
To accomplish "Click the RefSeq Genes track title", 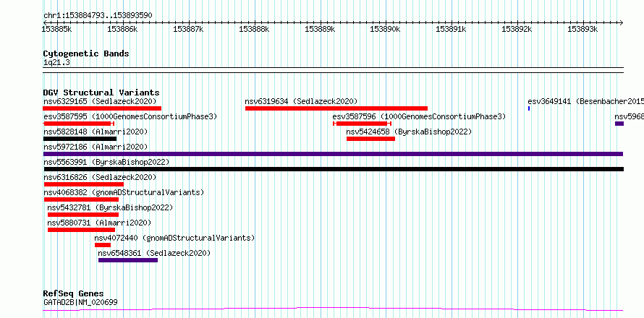I will pos(73,294).
